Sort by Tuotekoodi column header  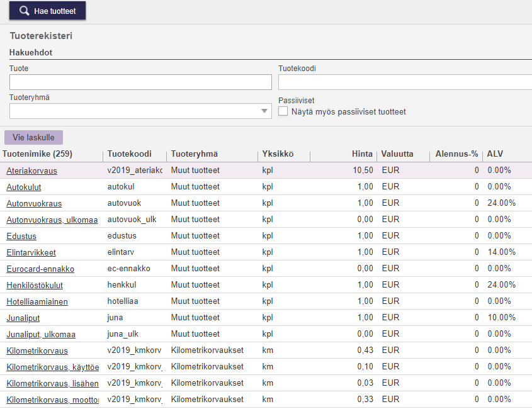(129, 154)
